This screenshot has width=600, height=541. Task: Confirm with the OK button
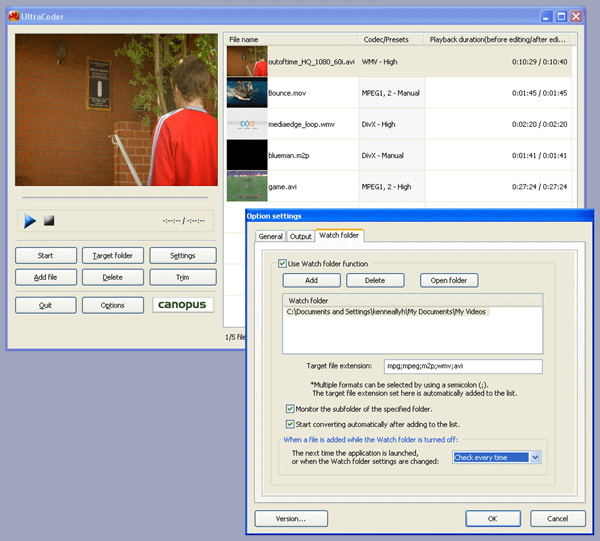(x=493, y=518)
